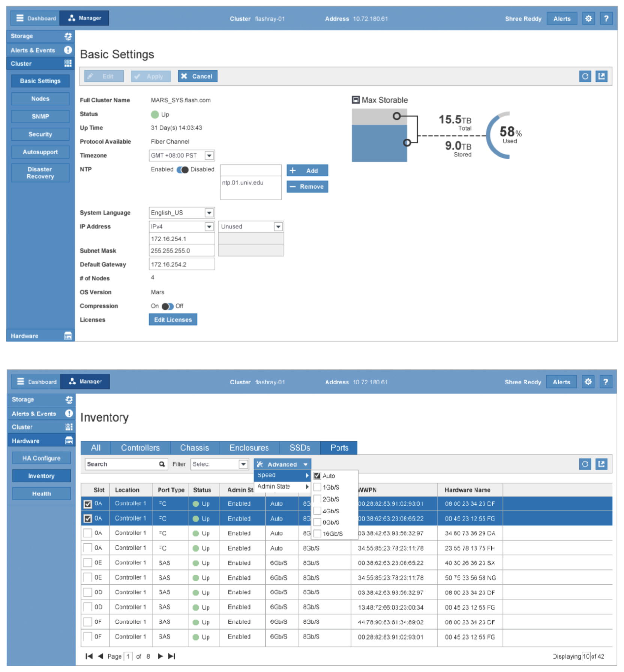Click the Default Gateway input field
Screen dimensions: 624x672
(x=181, y=264)
